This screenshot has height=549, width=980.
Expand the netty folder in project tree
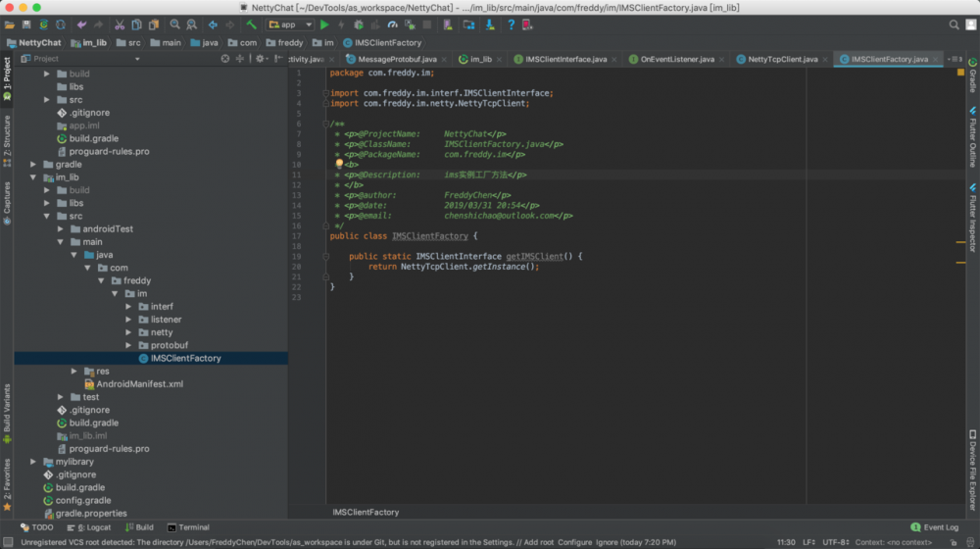pyautogui.click(x=129, y=332)
